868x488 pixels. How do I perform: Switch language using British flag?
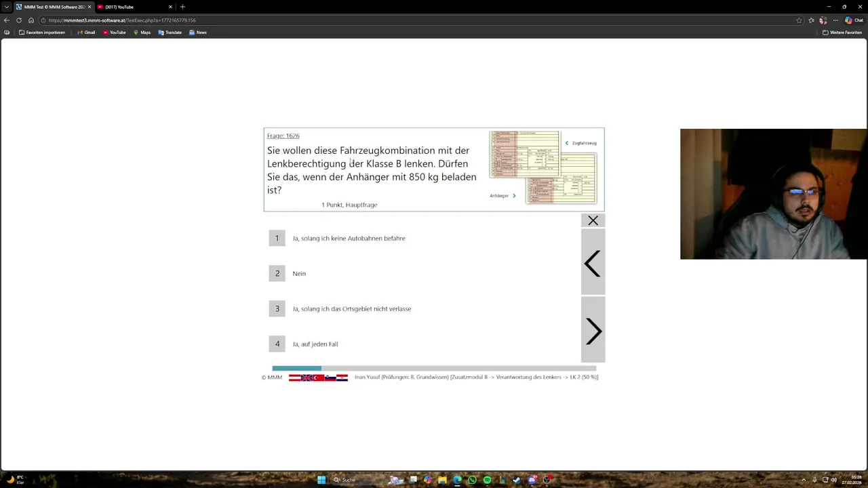(307, 378)
